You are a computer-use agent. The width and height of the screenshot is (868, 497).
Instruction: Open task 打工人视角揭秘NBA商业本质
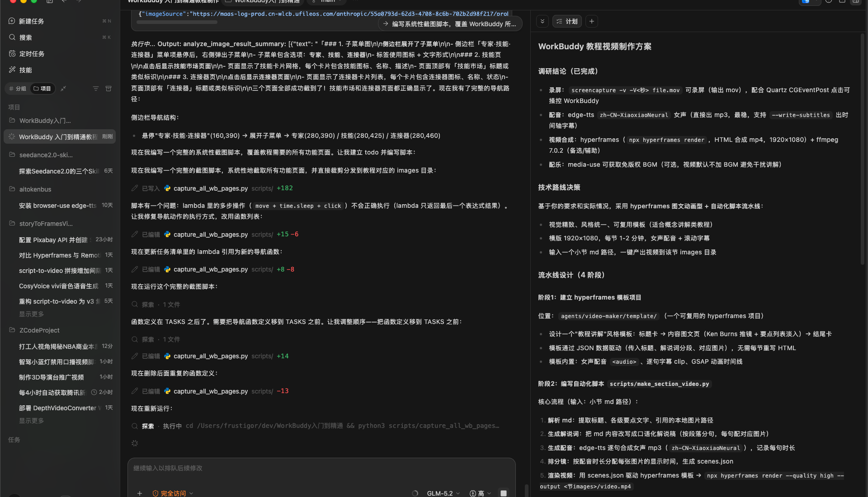pyautogui.click(x=60, y=347)
